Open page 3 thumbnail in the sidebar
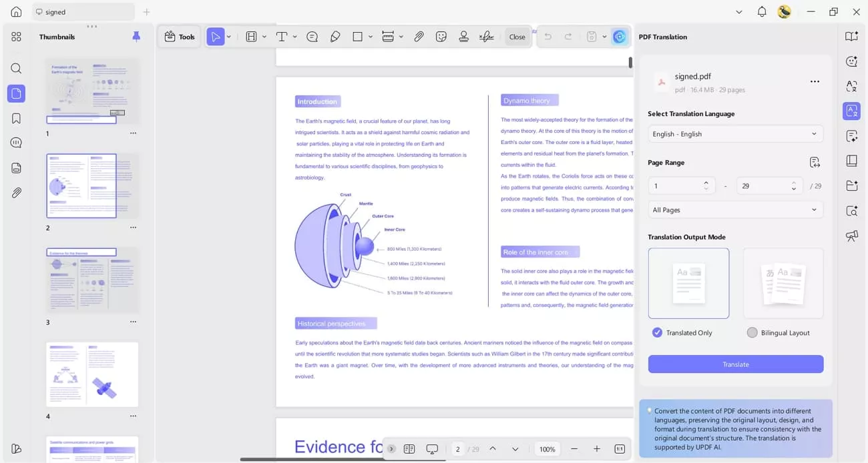868x463 pixels. coord(92,280)
